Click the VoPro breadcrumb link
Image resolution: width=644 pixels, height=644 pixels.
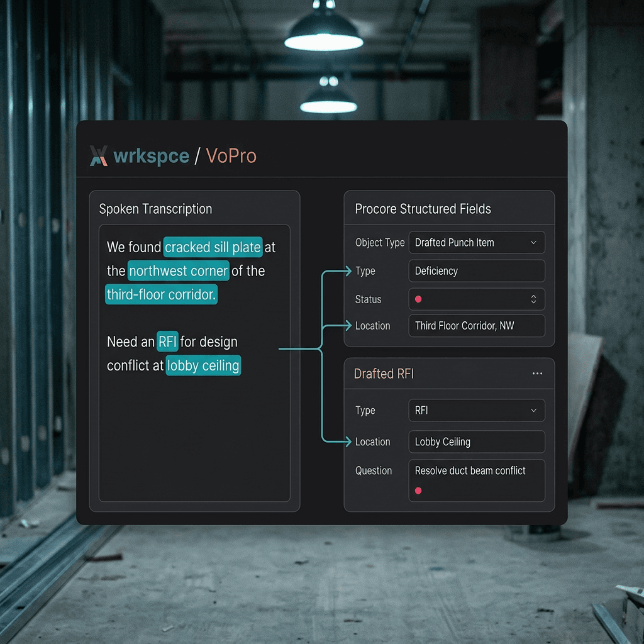click(231, 156)
